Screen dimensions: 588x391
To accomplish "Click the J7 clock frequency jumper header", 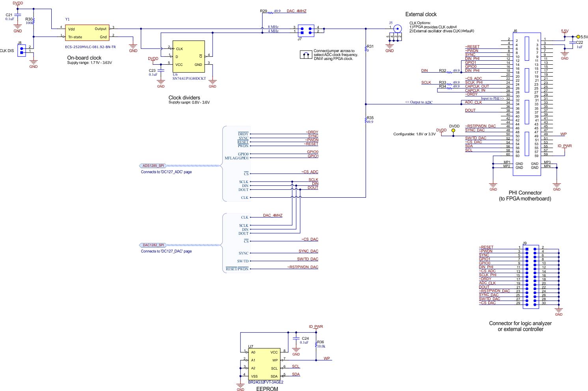I will [306, 30].
